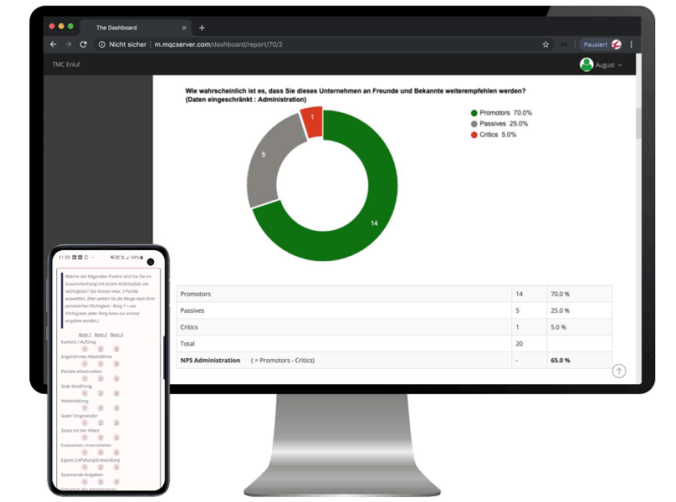Select rank 2 for 'Angenehmes Arbeitsklima'

(100, 364)
